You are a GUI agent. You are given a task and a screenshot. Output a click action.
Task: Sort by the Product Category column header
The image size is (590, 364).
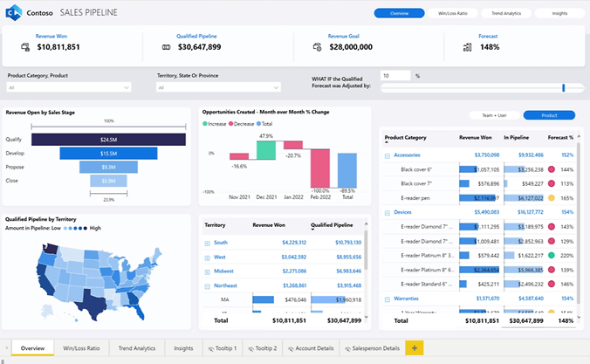(405, 137)
